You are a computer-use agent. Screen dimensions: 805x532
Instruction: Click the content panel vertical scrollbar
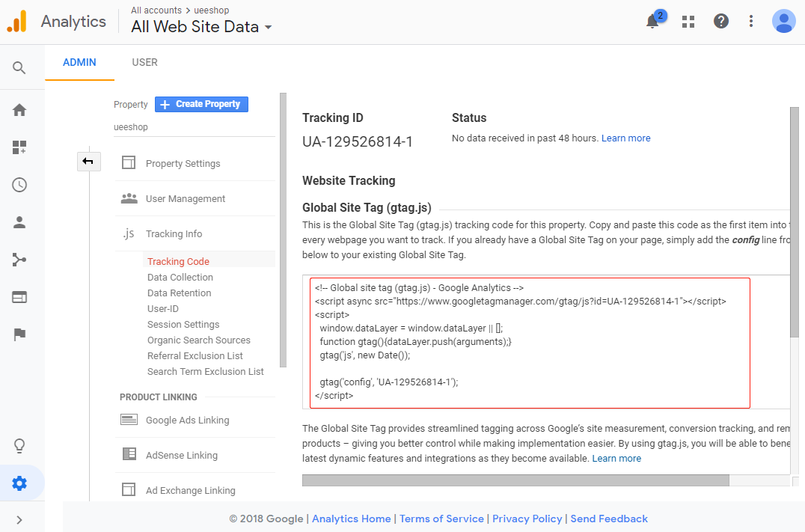(x=795, y=221)
